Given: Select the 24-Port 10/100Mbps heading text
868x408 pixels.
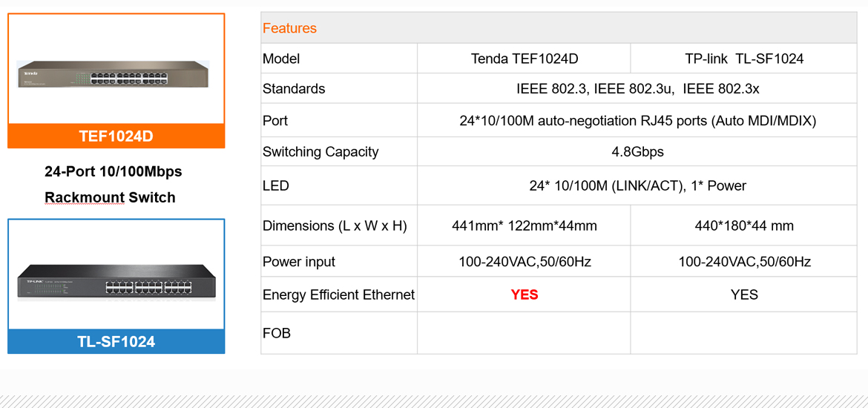Looking at the screenshot, I should [113, 171].
